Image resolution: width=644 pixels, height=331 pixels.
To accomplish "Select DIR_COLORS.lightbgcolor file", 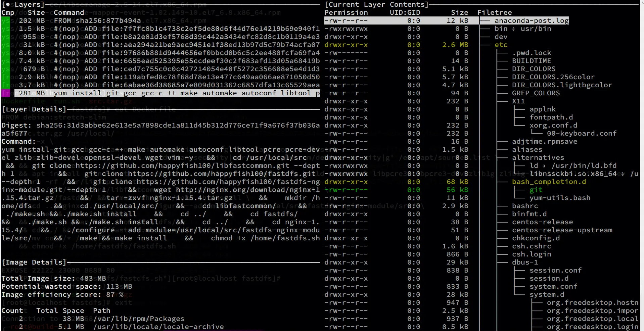I will coord(562,85).
